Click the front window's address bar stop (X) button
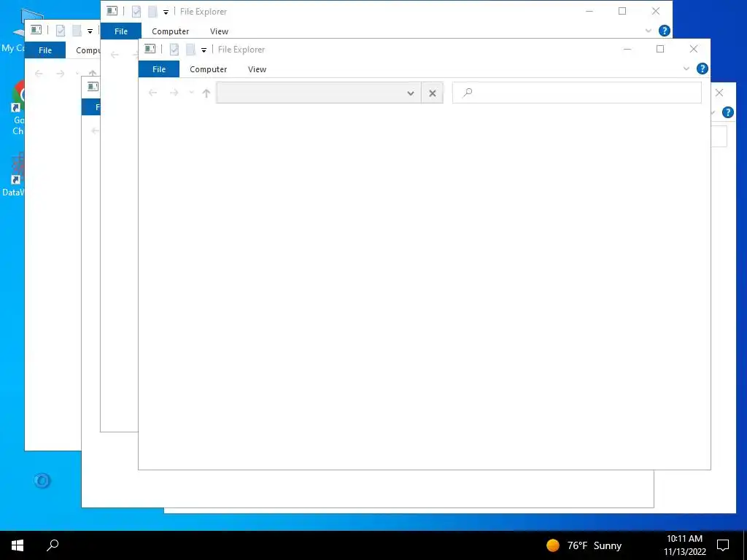This screenshot has height=560, width=747. coord(432,93)
